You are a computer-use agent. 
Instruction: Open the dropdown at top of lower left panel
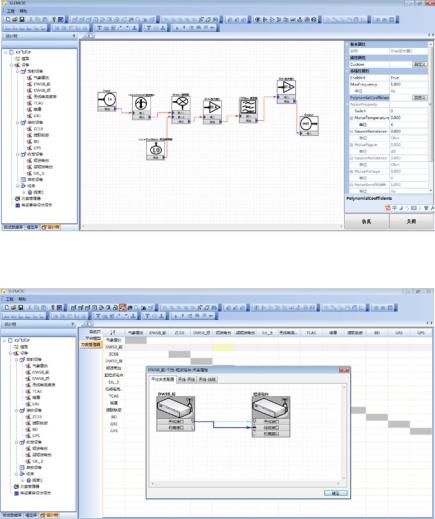(x=73, y=324)
